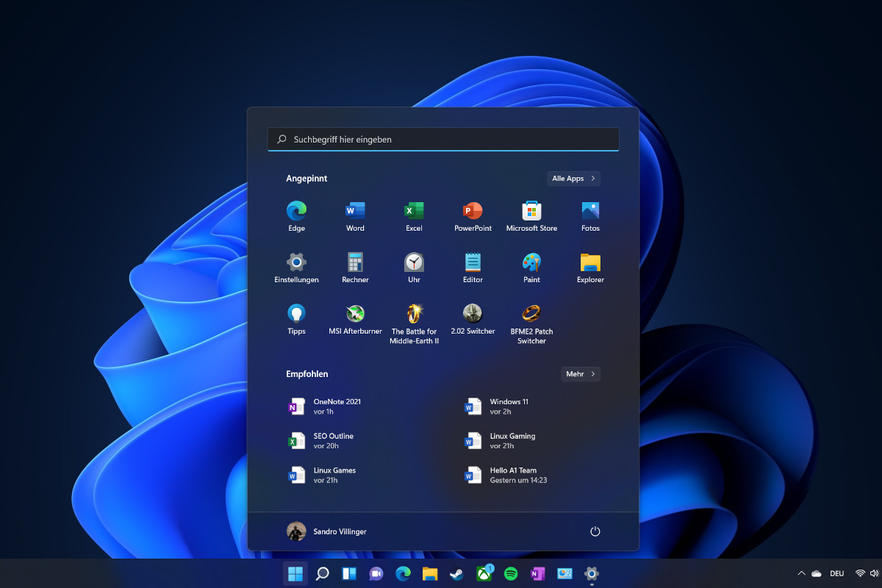The height and width of the screenshot is (588, 882).
Task: Expand the Alle Apps list
Action: click(574, 179)
